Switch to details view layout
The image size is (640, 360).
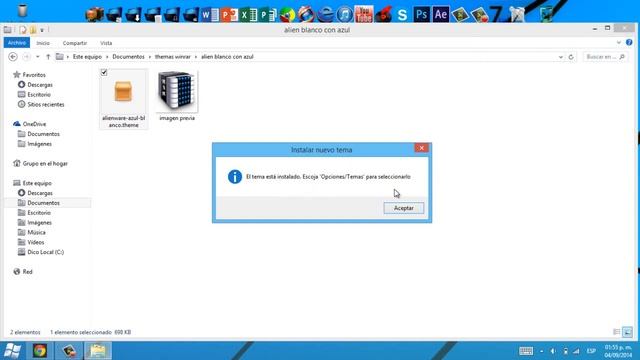[x=617, y=332]
